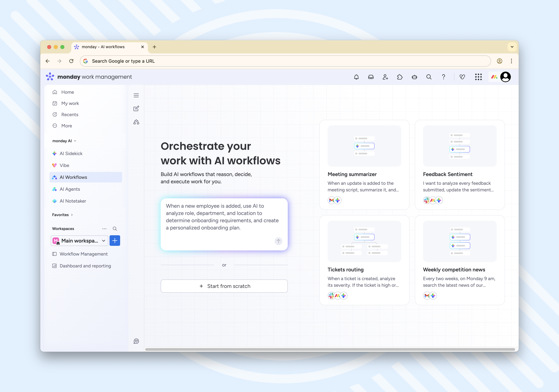The image size is (559, 392).
Task: Expand the Favorites section
Action: click(x=72, y=215)
